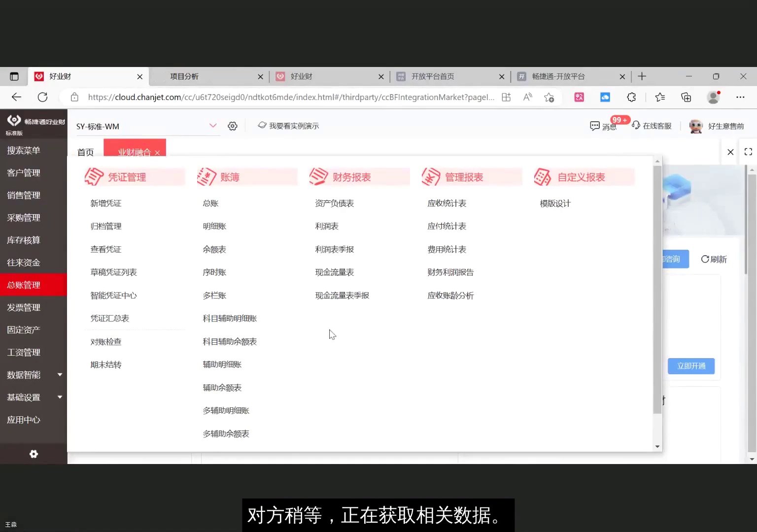Click the fullscreen expand icon near panel close
757x532 pixels.
748,152
